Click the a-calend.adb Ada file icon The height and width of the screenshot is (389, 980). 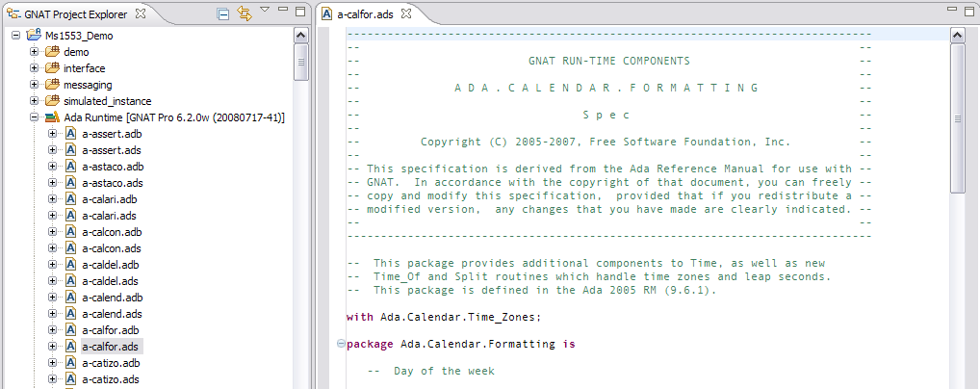pyautogui.click(x=70, y=298)
